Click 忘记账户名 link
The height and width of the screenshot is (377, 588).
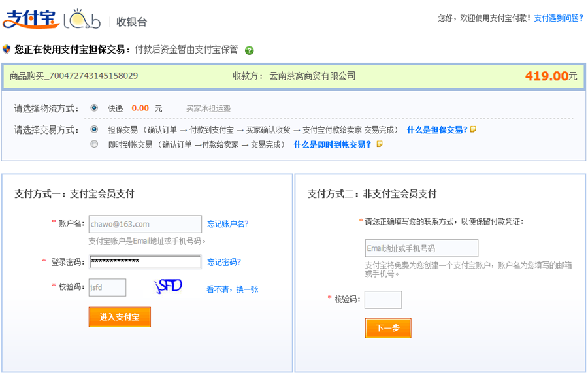point(227,224)
